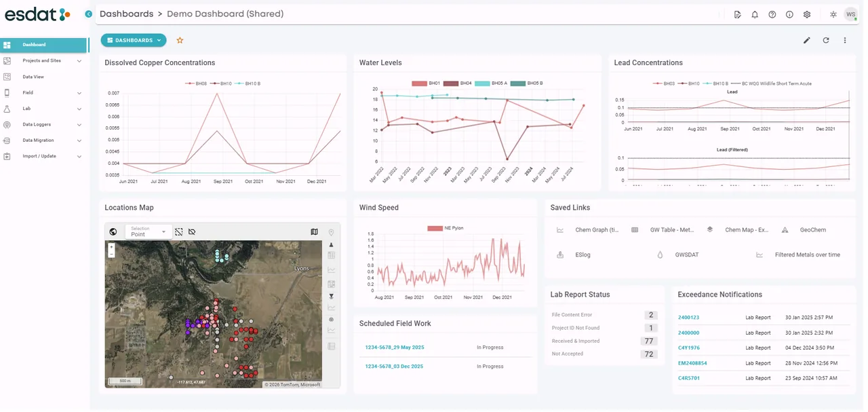
Task: Edit dashboard with the pencil icon
Action: (x=807, y=40)
